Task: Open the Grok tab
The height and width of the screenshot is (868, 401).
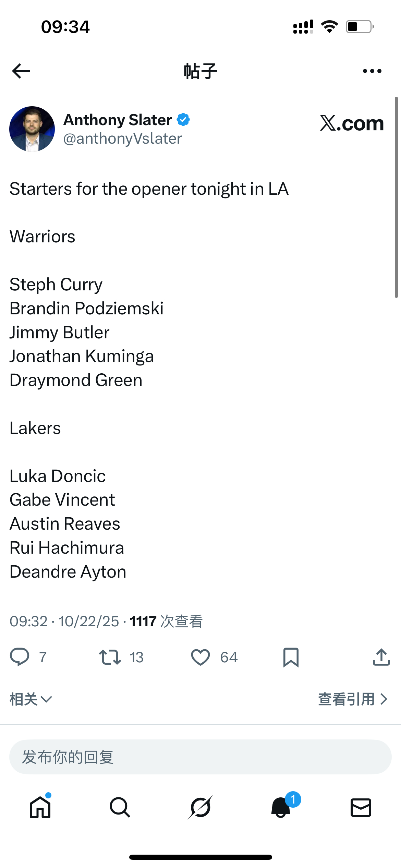Action: [200, 807]
